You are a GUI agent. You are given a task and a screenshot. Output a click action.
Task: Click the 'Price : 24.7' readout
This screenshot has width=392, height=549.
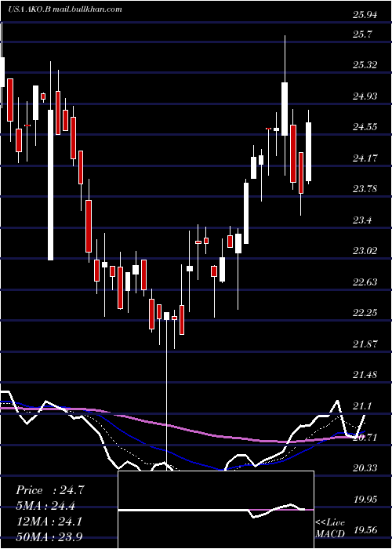pos(50,490)
